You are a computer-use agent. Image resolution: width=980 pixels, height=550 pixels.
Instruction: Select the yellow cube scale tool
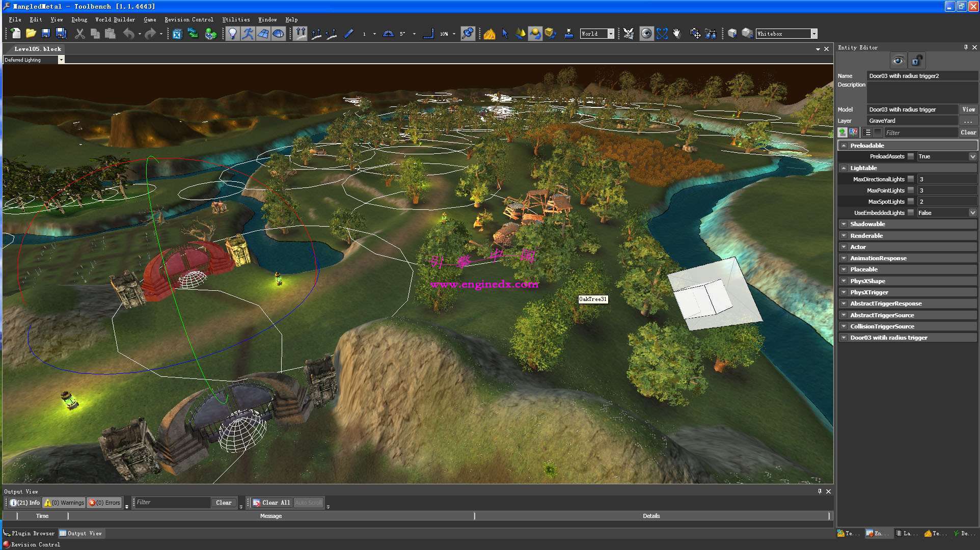[x=550, y=34]
